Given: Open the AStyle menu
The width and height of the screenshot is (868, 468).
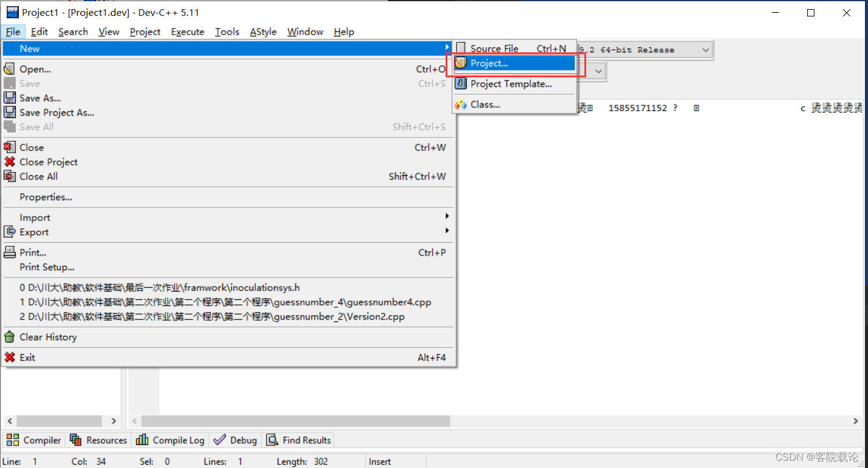Looking at the screenshot, I should (x=263, y=32).
